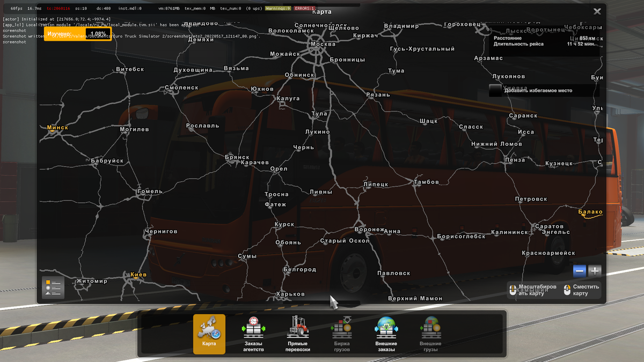
Task: Open the Карта map icon
Action: tap(209, 334)
